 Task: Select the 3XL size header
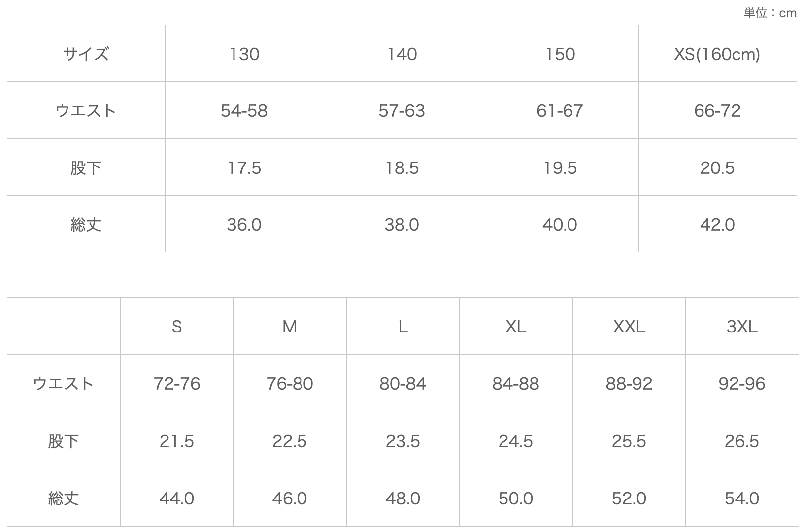pos(741,326)
